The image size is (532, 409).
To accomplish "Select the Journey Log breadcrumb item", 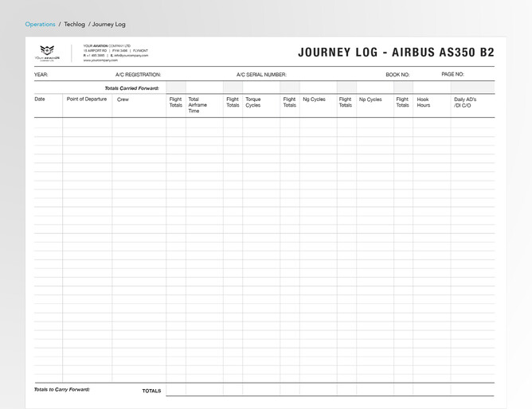I will coord(108,25).
